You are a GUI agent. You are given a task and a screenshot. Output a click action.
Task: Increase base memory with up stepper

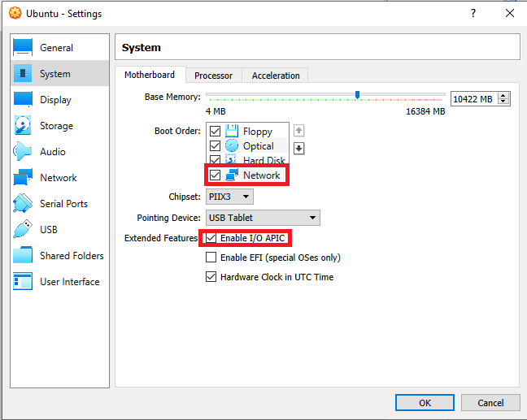click(x=503, y=96)
